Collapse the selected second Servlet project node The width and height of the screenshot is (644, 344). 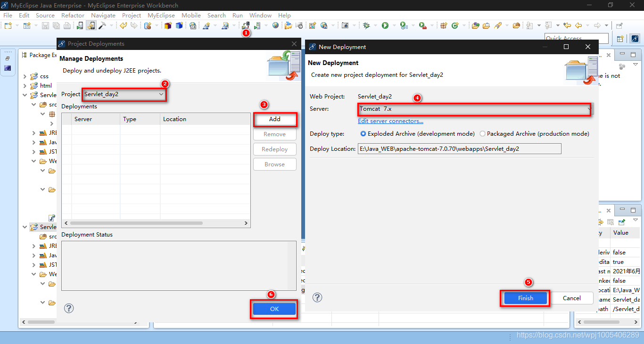coord(25,227)
